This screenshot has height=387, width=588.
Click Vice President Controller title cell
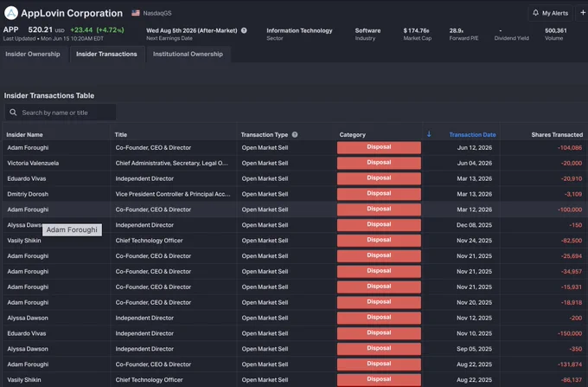tap(173, 194)
